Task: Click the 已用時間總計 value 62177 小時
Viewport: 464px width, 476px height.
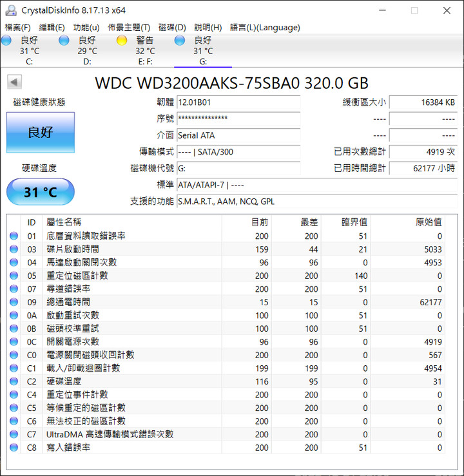Action: click(423, 168)
